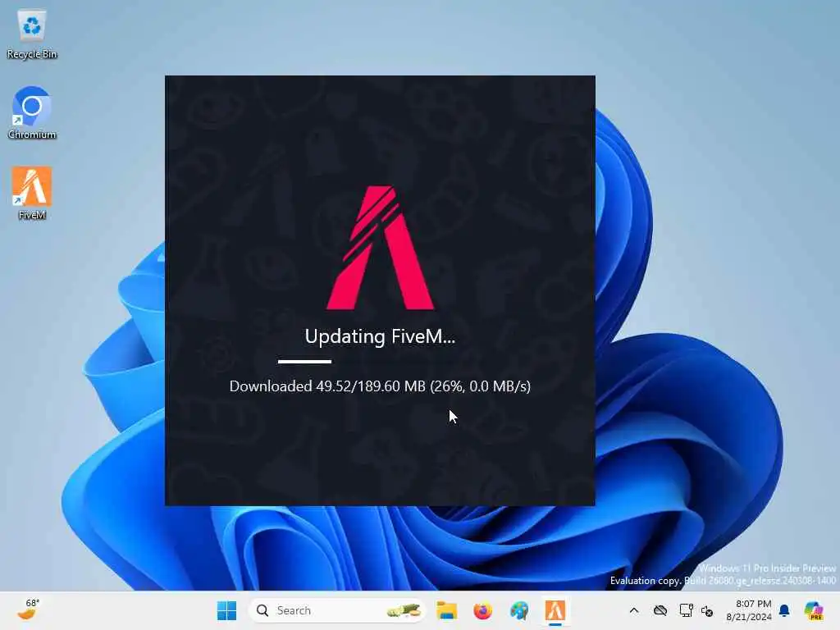Launch Firefox from the taskbar
Image resolution: width=840 pixels, height=630 pixels.
click(x=482, y=610)
